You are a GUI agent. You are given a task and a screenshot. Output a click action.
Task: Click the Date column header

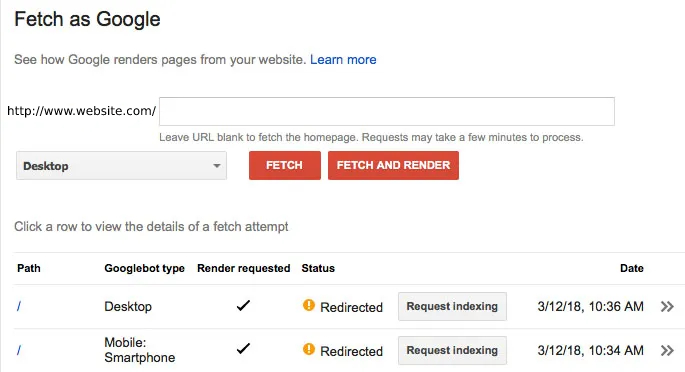(x=632, y=268)
